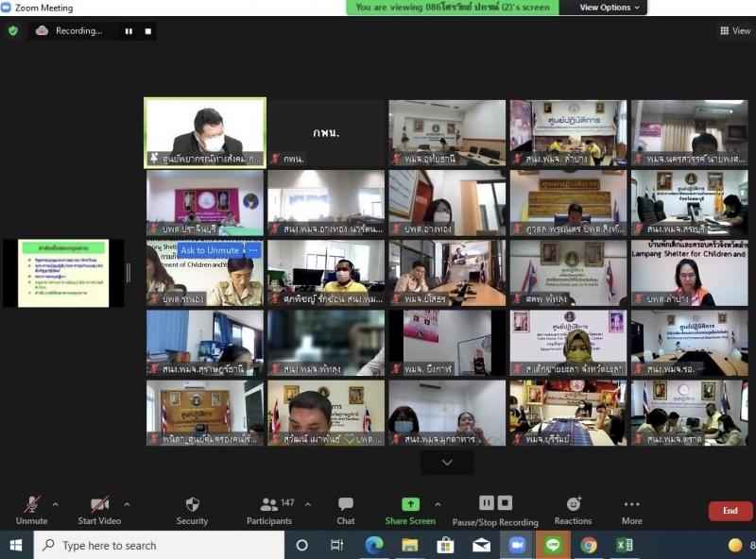Open the Windows Start menu
Viewport: 756px width, 559px height.
coord(16,546)
